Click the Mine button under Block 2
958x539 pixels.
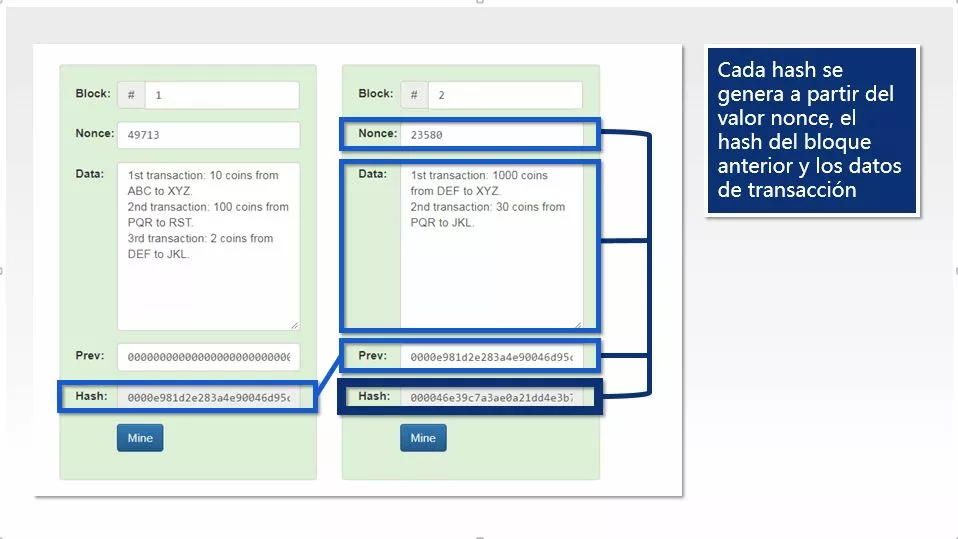pos(423,438)
